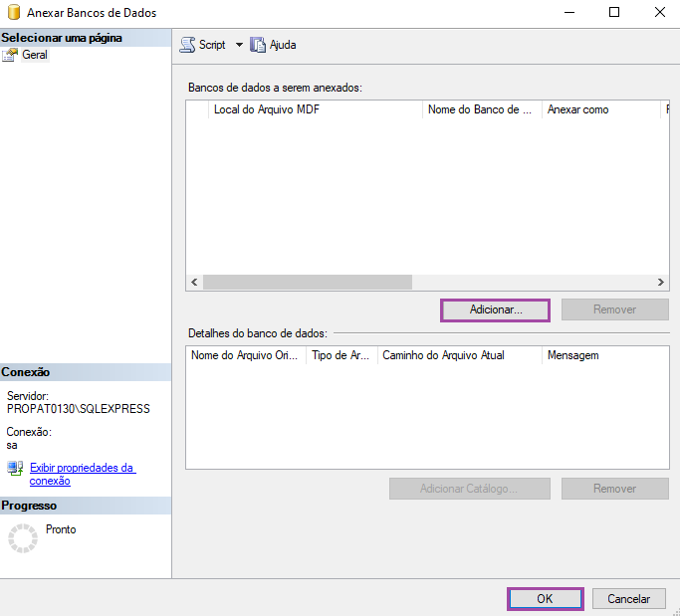The image size is (680, 616).
Task: Click the Cancelar button
Action: pyautogui.click(x=629, y=599)
